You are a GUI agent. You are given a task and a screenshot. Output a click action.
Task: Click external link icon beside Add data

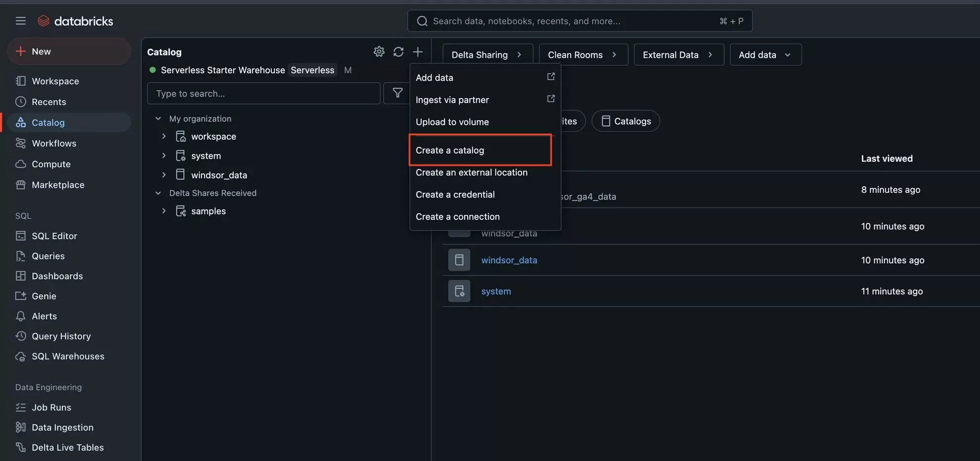point(551,77)
